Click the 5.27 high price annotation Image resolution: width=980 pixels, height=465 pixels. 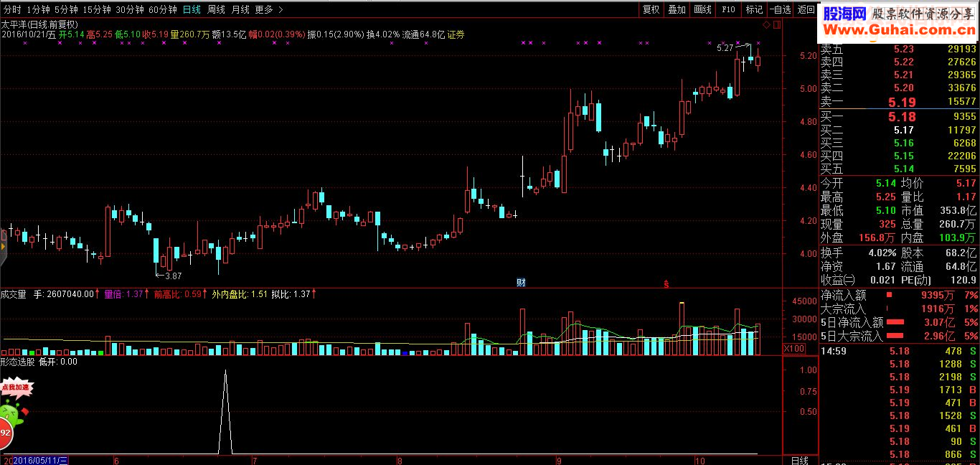coord(725,48)
